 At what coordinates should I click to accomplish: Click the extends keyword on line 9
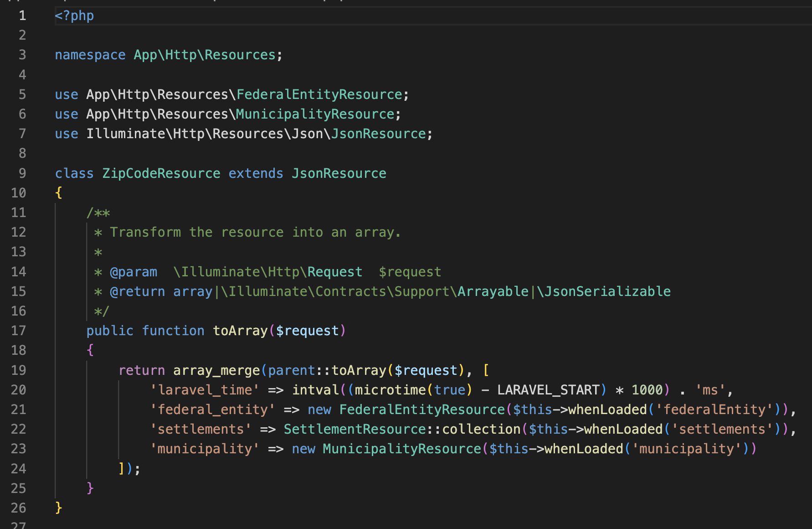point(255,173)
